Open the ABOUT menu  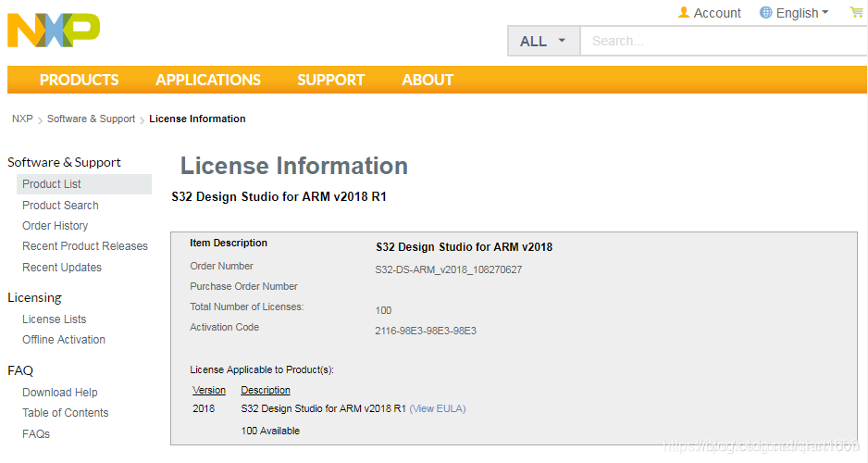click(428, 80)
